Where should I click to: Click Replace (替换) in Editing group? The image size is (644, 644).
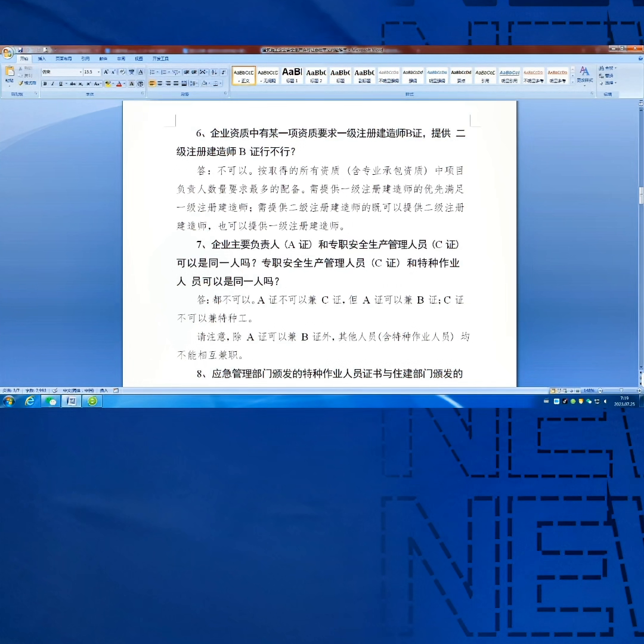pos(606,76)
